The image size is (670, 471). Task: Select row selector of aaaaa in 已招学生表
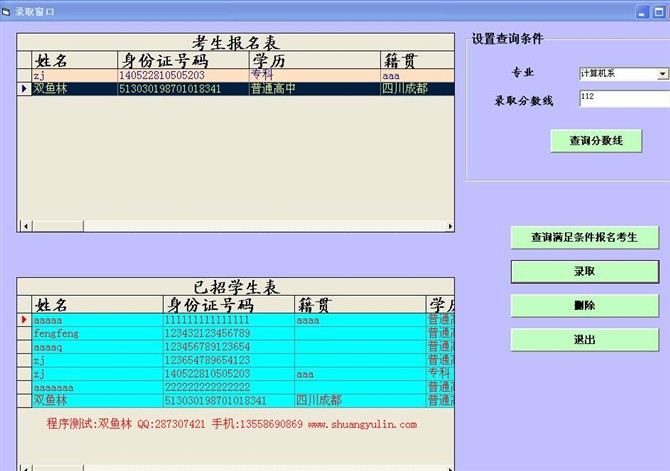tap(24, 320)
